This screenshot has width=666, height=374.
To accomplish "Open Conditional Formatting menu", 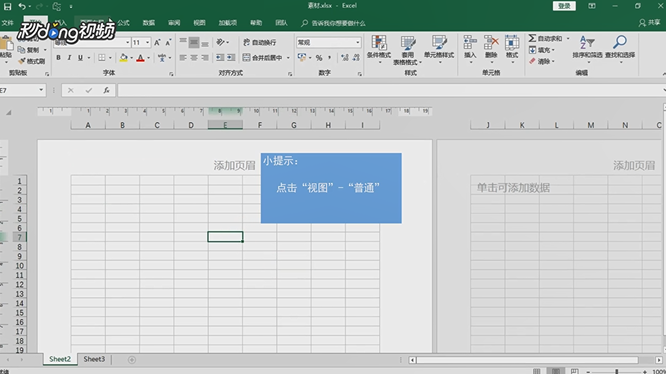I will [379, 49].
